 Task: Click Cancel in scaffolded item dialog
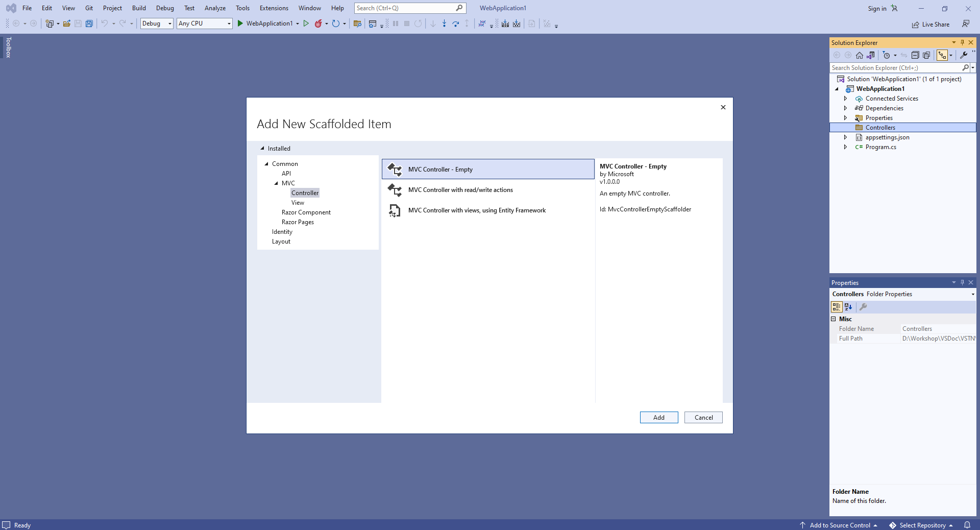[703, 418]
